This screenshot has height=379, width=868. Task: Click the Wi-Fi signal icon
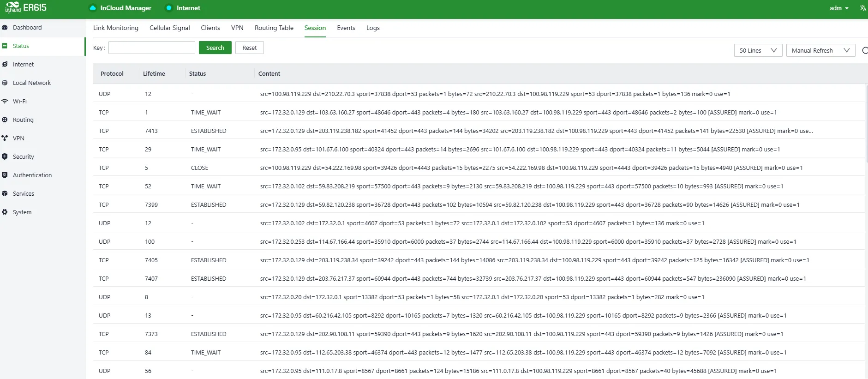[x=5, y=101]
